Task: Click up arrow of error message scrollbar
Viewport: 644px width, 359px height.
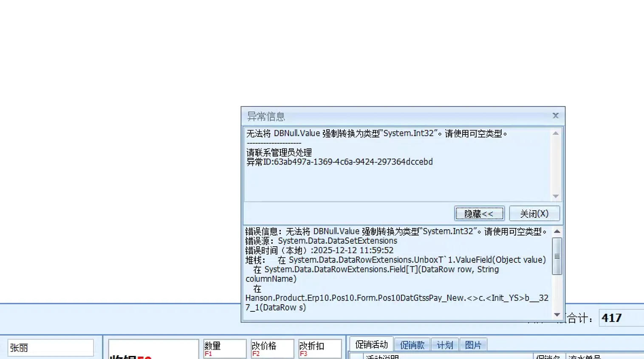Action: click(x=556, y=134)
